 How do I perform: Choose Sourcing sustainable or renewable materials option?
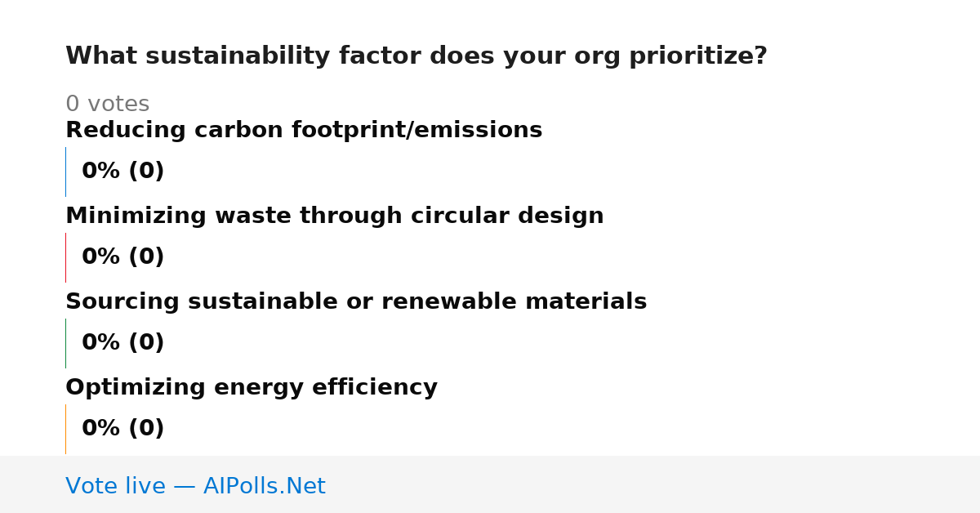pos(356,301)
